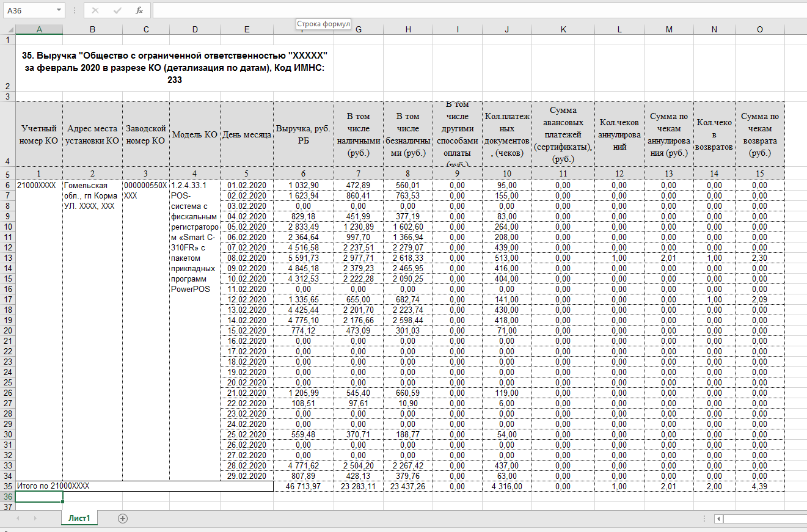Image resolution: width=807 pixels, height=532 pixels.
Task: Select the "Сумма авансовых платежей" header cell
Action: 563,134
